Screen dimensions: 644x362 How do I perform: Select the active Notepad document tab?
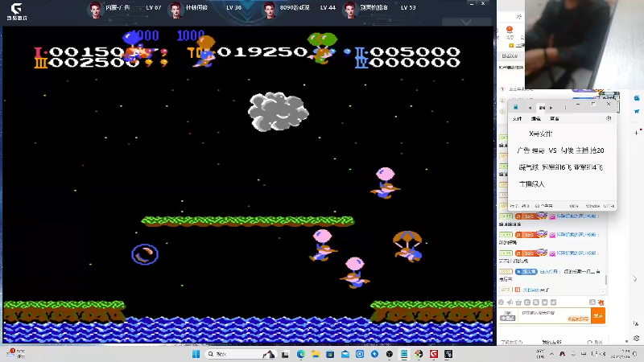542,108
